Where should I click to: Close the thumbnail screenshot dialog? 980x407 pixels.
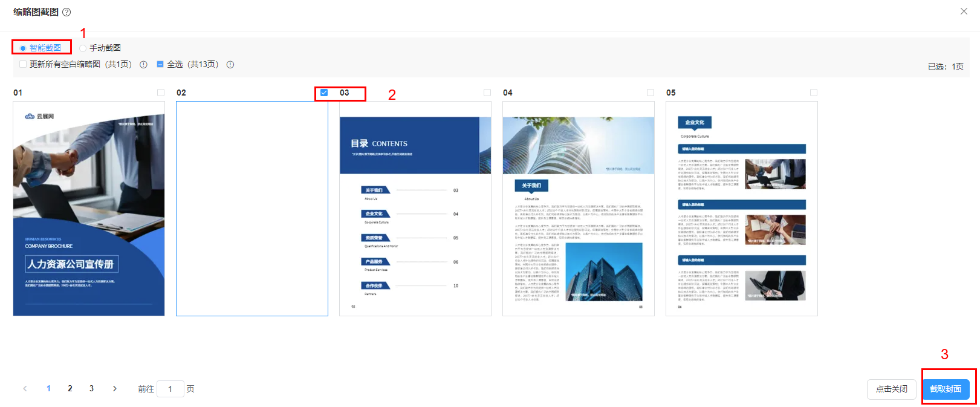964,11
